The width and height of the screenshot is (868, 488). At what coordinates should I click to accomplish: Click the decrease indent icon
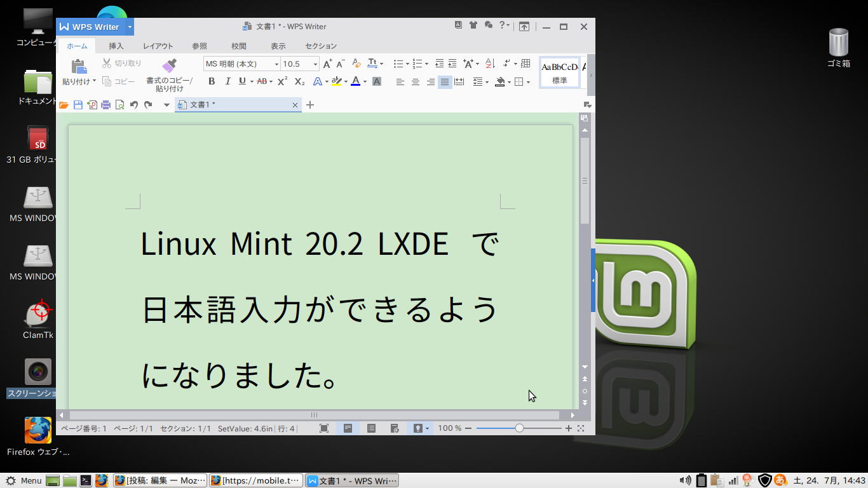click(439, 64)
